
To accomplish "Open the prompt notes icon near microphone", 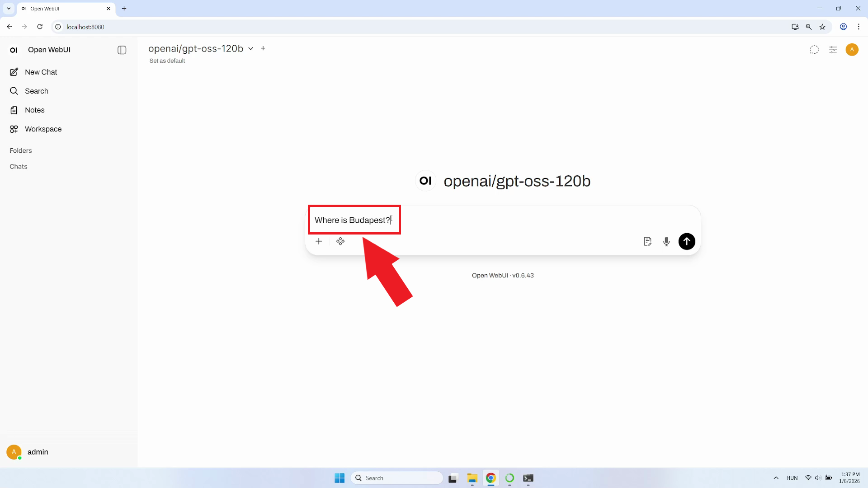I will coord(647,241).
